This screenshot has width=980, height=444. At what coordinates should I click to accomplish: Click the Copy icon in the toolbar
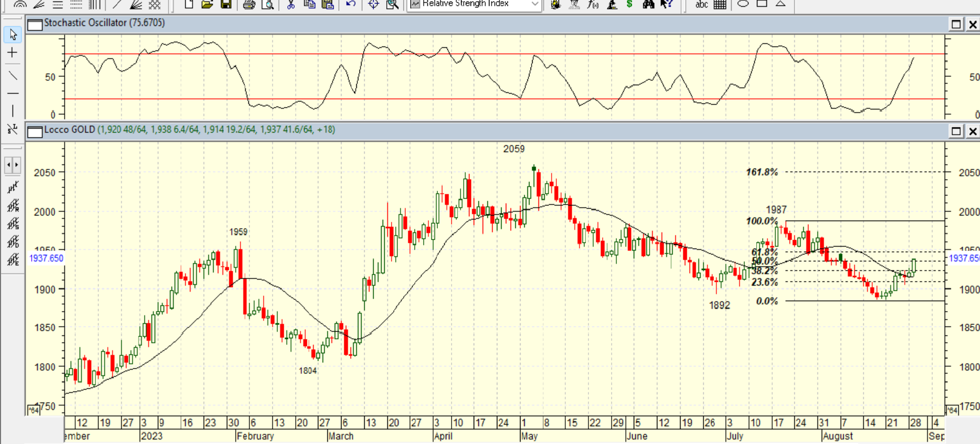(x=309, y=4)
